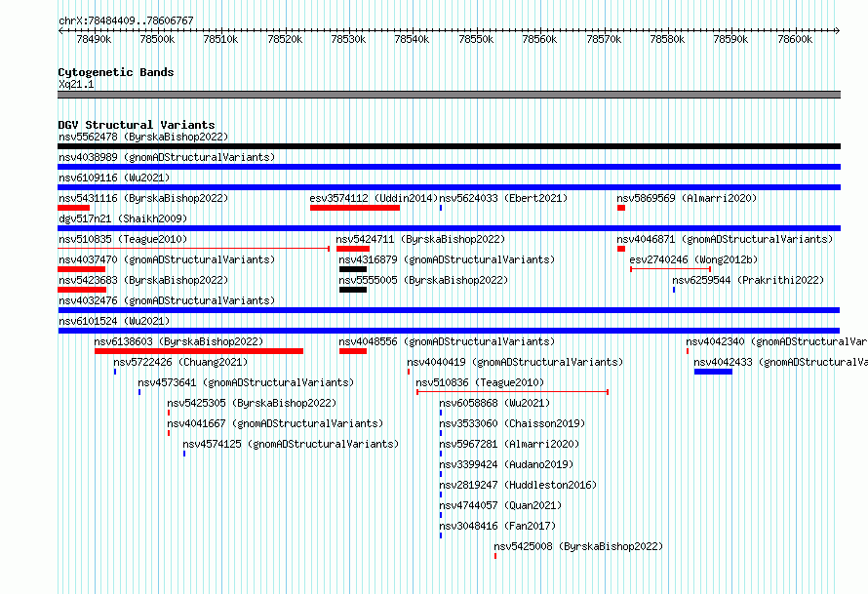Click the nsv5562478 (ByrskaBishop2022) variant label
Viewport: 868px width, 594px height.
point(143,137)
